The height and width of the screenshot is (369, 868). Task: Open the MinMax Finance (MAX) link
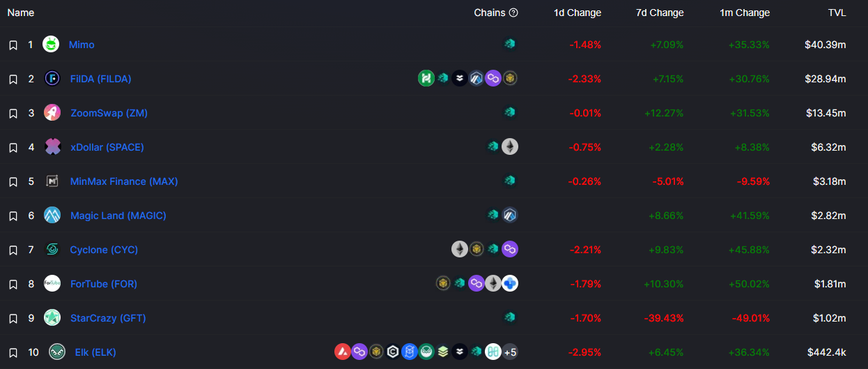click(124, 181)
